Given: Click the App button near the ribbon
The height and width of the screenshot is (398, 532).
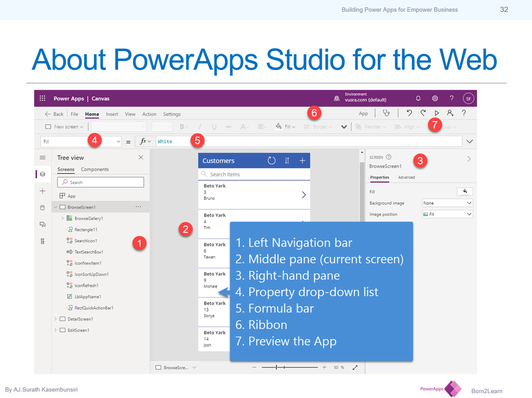Looking at the screenshot, I should coord(363,113).
